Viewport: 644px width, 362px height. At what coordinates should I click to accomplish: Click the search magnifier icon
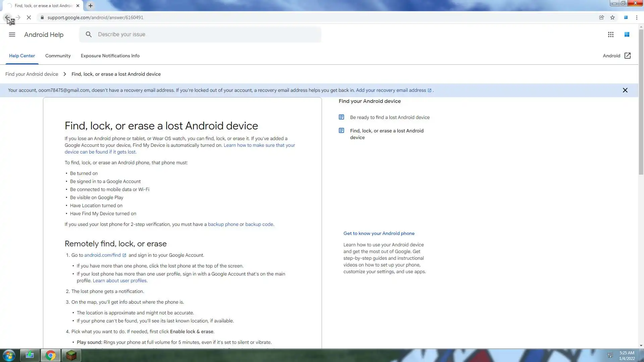point(89,35)
